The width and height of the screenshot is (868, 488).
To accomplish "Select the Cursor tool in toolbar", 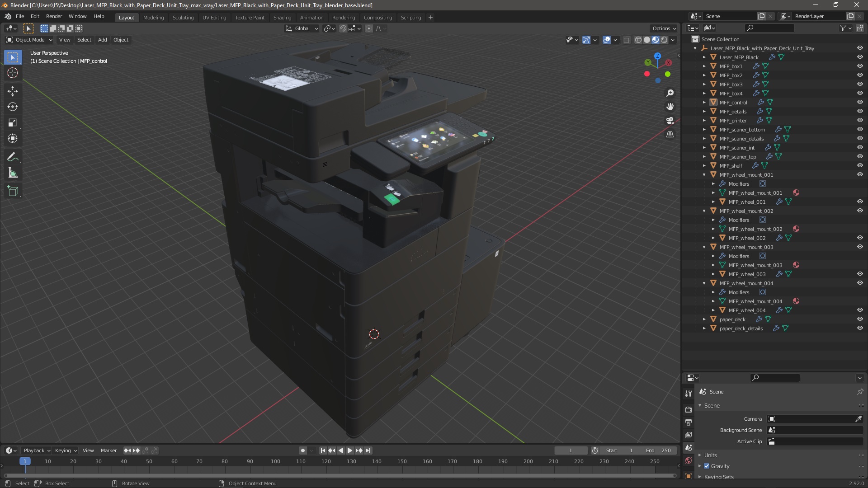I will point(13,73).
